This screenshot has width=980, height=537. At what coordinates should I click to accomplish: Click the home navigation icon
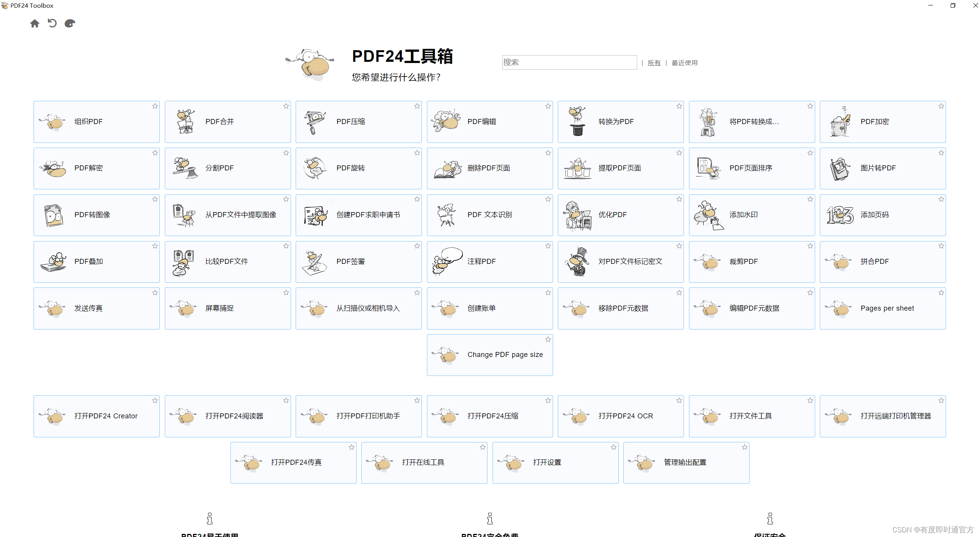[x=34, y=24]
